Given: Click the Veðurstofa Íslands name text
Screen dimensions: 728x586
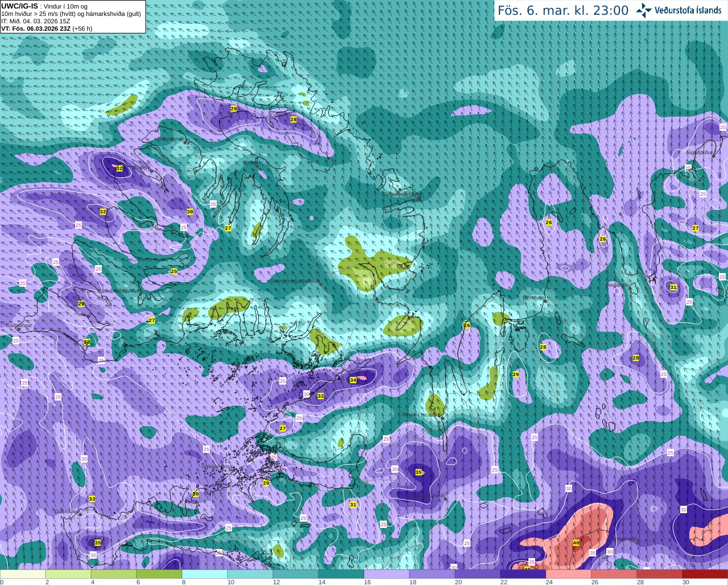Looking at the screenshot, I should [688, 10].
